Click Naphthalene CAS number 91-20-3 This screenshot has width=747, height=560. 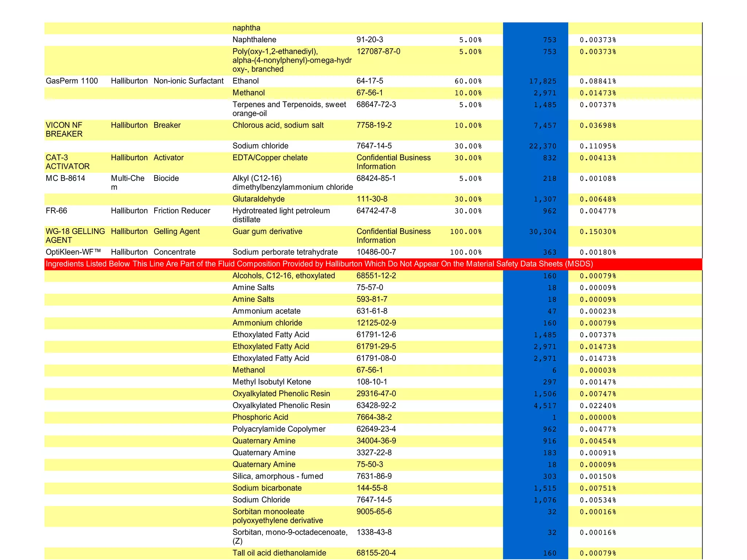tap(369, 40)
